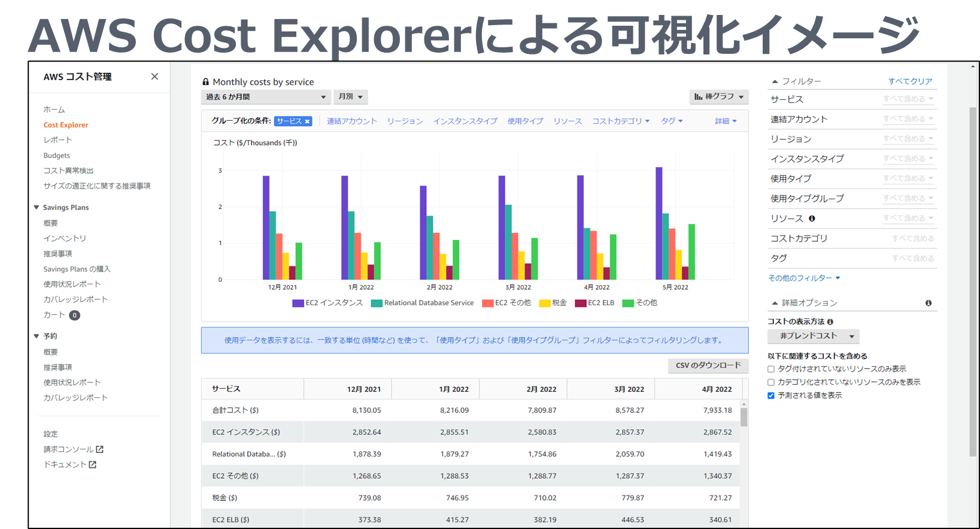Click すべてクリア filter link
980x529 pixels.
[910, 81]
